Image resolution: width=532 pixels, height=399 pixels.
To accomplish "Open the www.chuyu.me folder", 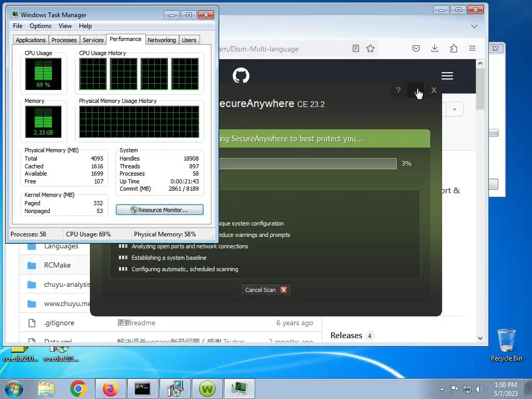I will pyautogui.click(x=67, y=303).
